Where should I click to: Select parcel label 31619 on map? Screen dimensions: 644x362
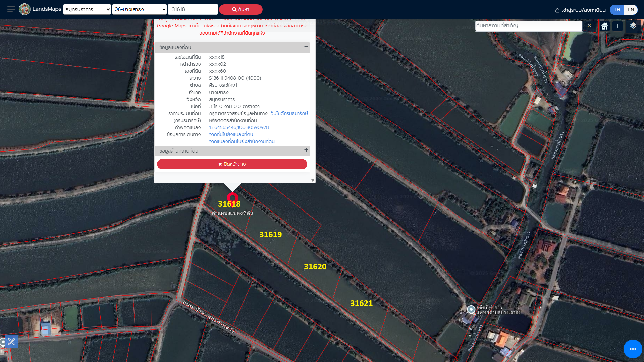270,235
